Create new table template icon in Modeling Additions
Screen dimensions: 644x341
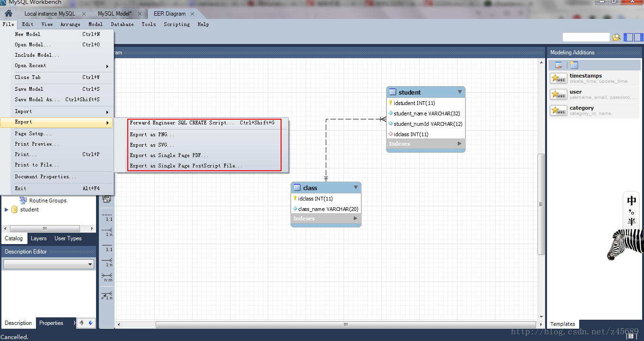tap(574, 65)
